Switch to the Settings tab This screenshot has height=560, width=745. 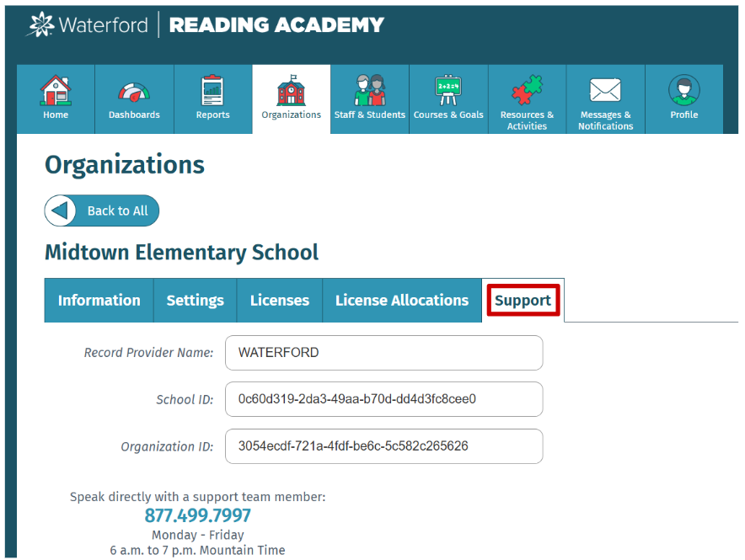point(195,301)
